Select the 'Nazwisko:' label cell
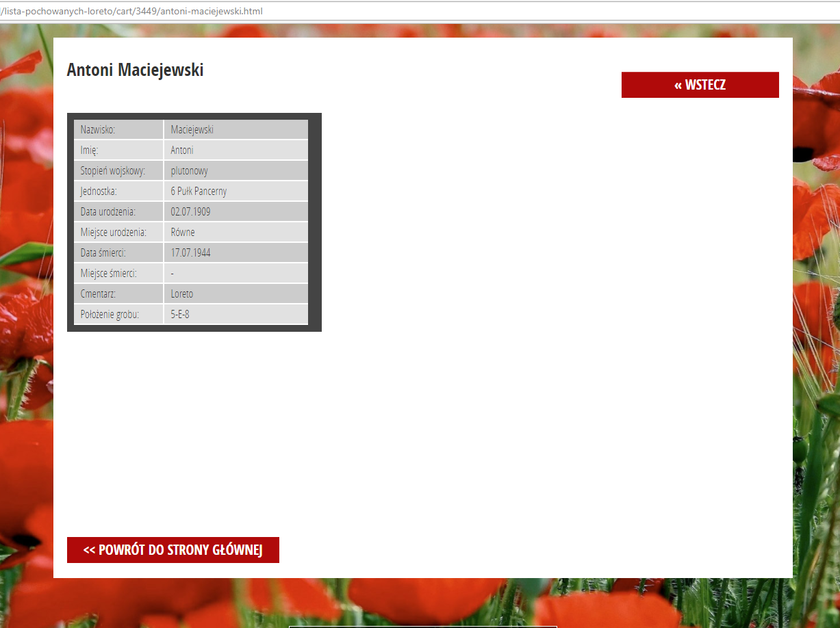This screenshot has width=840, height=628. point(118,129)
